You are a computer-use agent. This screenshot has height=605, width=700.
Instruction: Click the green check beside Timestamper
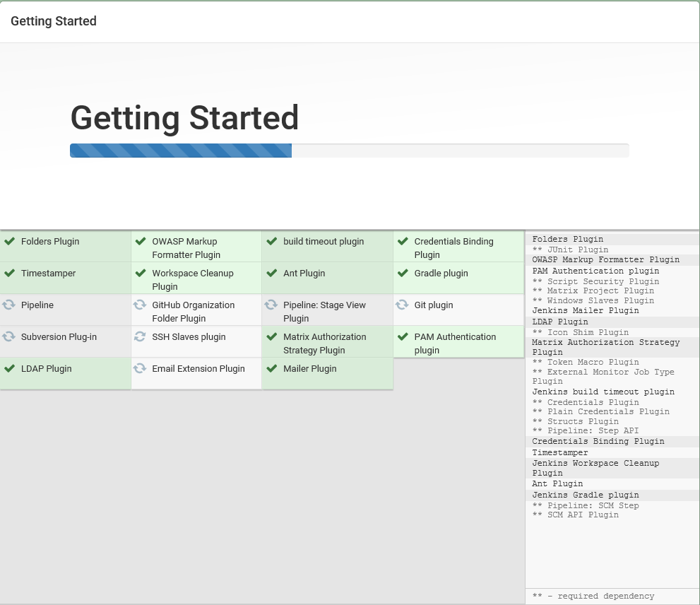[9, 273]
